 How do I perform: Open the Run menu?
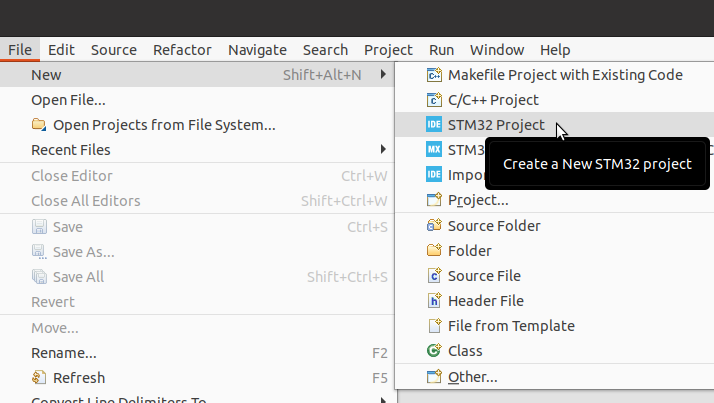point(441,50)
